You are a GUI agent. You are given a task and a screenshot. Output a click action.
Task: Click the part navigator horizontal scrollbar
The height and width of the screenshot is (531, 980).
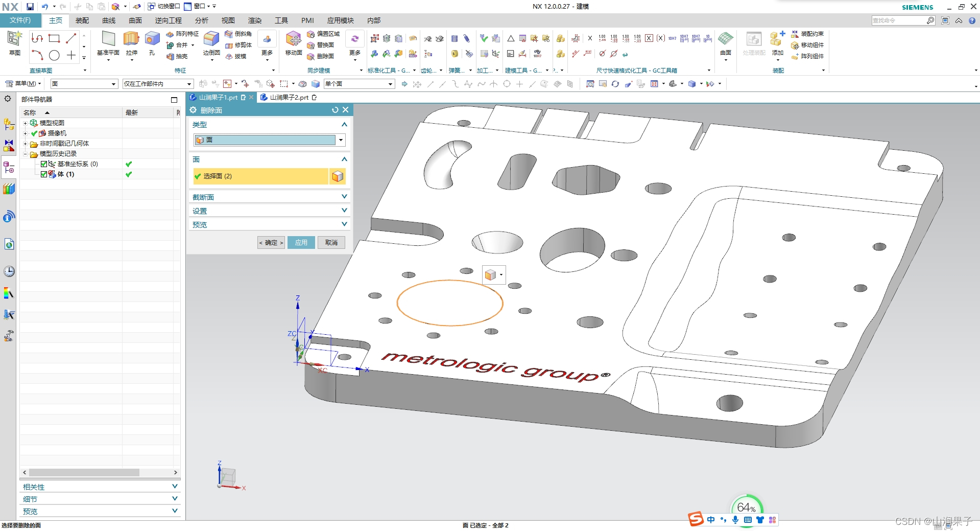84,473
